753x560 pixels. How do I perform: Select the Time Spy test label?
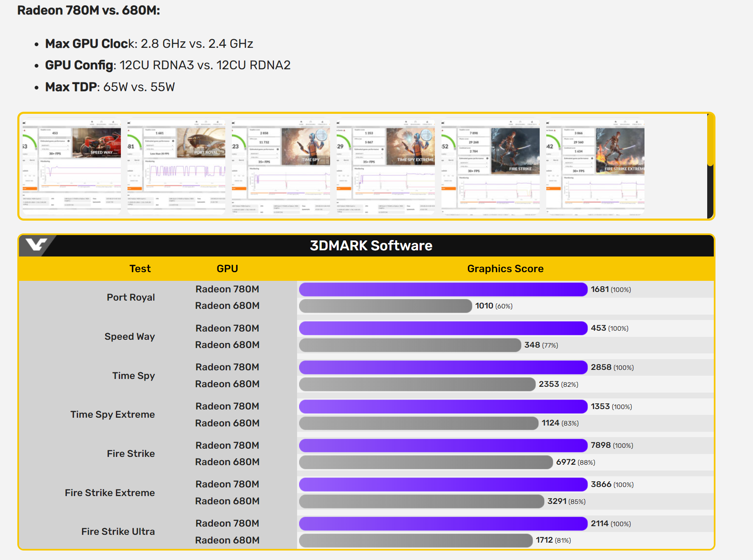(134, 376)
